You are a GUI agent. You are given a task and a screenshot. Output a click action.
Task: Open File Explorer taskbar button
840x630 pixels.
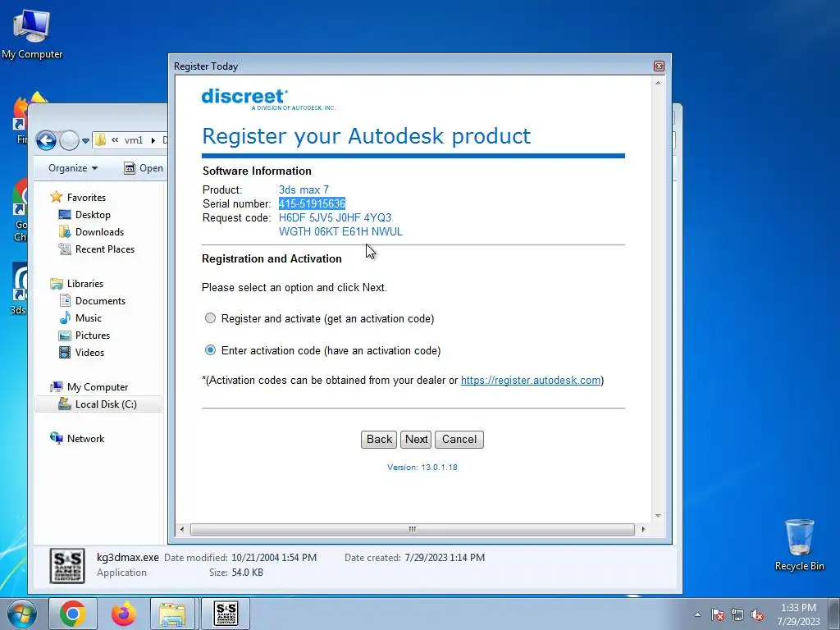172,614
